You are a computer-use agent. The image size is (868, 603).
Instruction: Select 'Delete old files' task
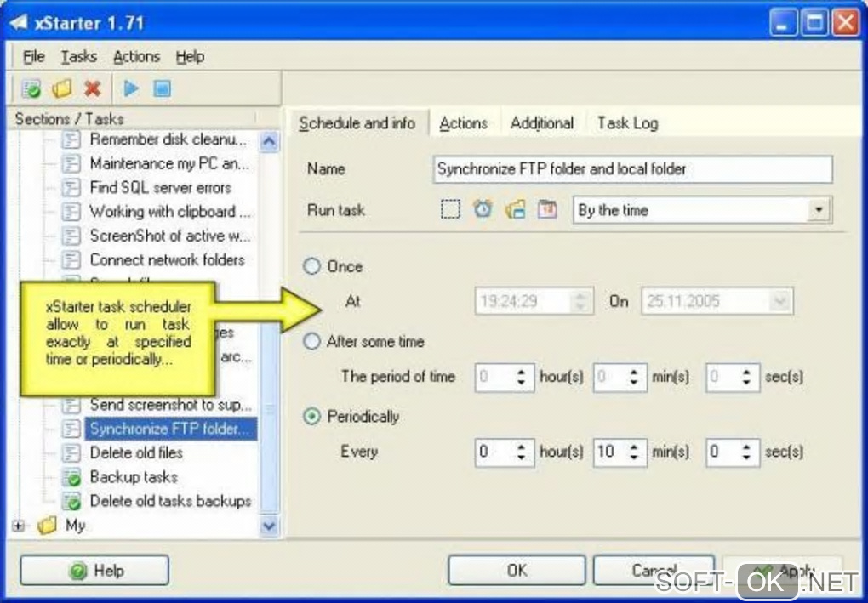136,453
